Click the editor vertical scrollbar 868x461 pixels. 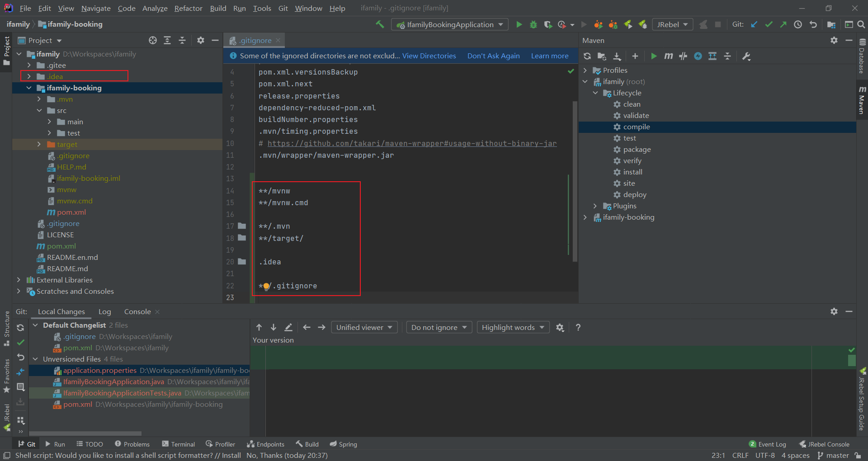575,181
